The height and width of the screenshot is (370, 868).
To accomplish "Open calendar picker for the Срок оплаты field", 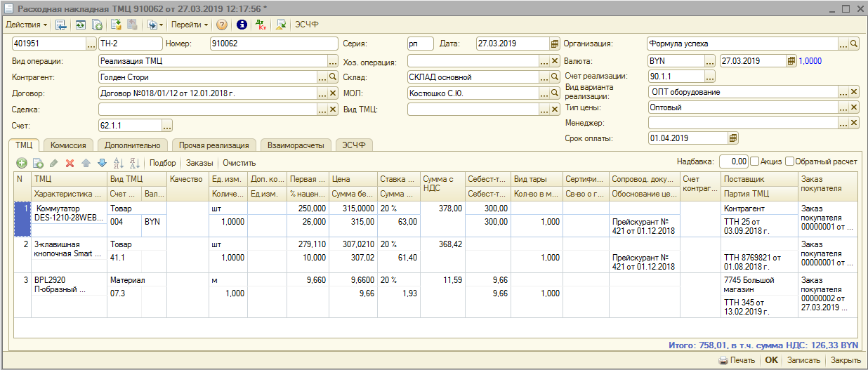I will (733, 138).
